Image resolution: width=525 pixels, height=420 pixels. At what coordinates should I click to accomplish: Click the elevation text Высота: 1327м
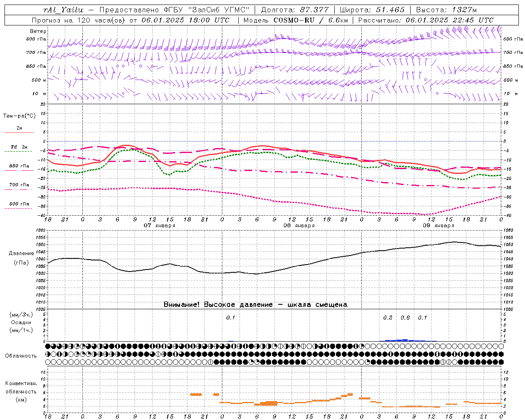point(446,10)
